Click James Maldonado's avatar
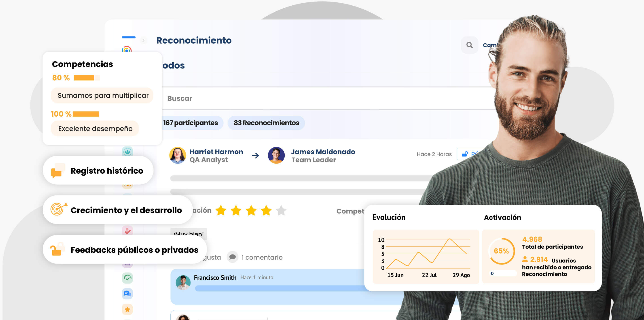This screenshot has height=320, width=644. click(x=276, y=155)
